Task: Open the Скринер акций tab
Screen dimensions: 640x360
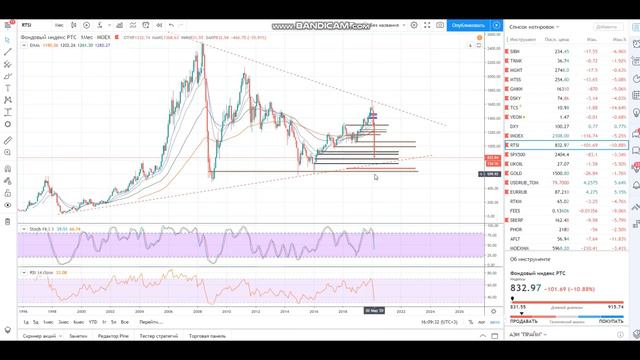Action: click(40, 336)
